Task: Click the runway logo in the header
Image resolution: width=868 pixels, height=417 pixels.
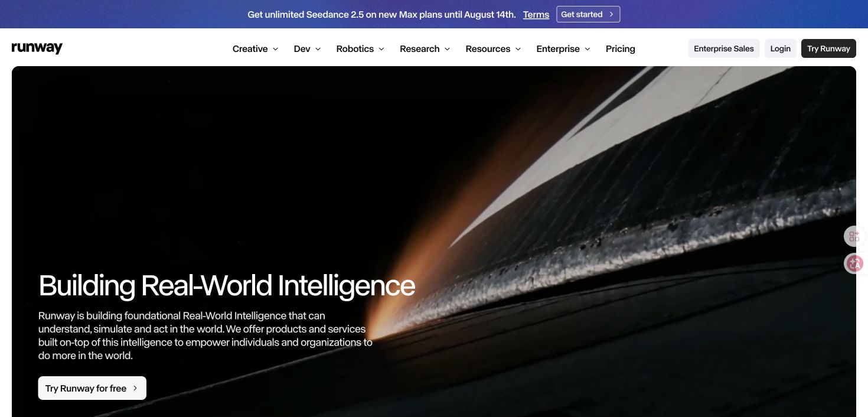Action: 37,48
